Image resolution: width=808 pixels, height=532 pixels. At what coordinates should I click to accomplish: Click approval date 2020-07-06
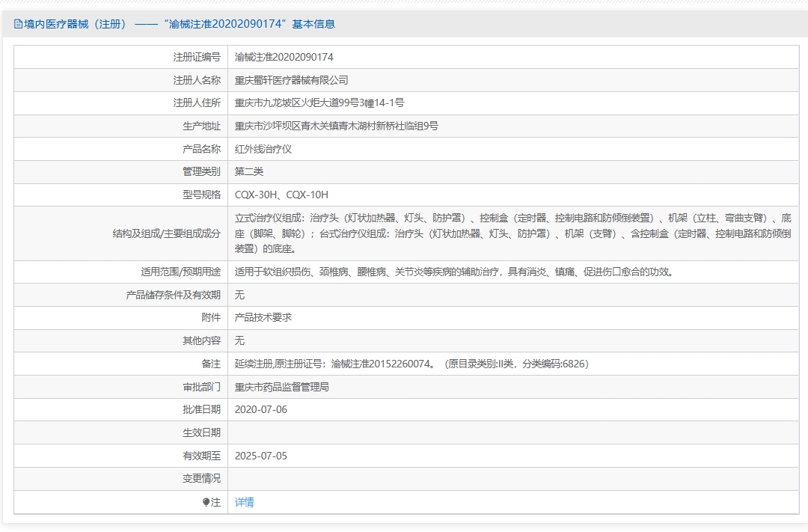tap(261, 410)
